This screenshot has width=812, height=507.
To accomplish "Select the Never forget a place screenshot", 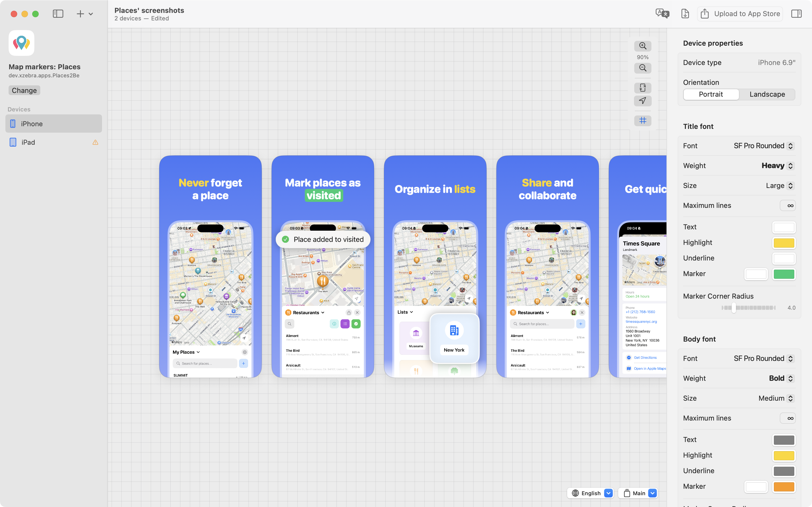I will pyautogui.click(x=211, y=267).
